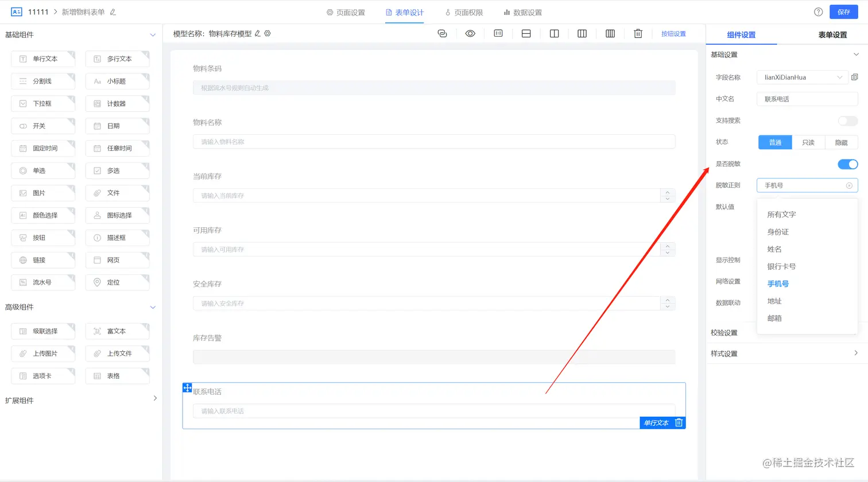Turn off the 是否脱敏 switch
Image resolution: width=868 pixels, height=482 pixels.
(x=847, y=164)
